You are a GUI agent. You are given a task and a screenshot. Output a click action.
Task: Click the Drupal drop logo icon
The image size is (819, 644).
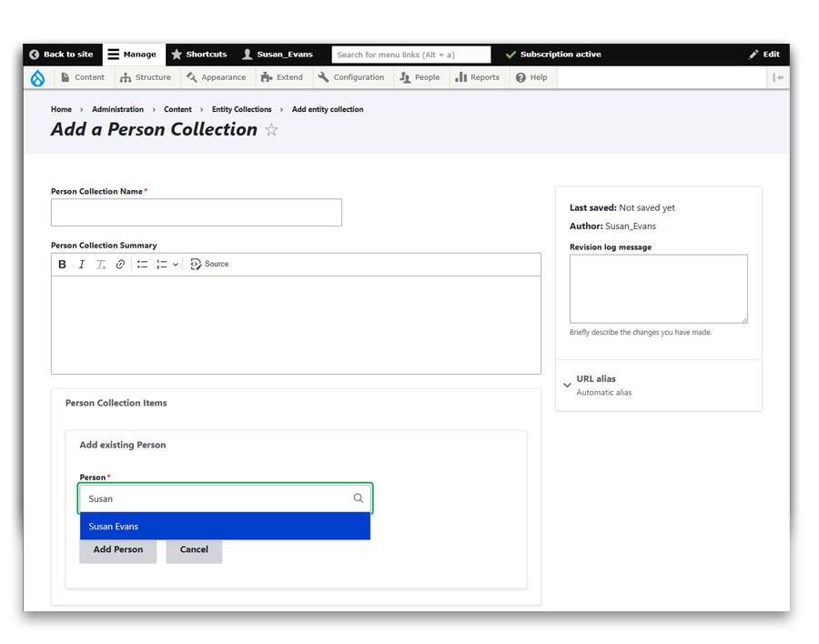pyautogui.click(x=37, y=78)
